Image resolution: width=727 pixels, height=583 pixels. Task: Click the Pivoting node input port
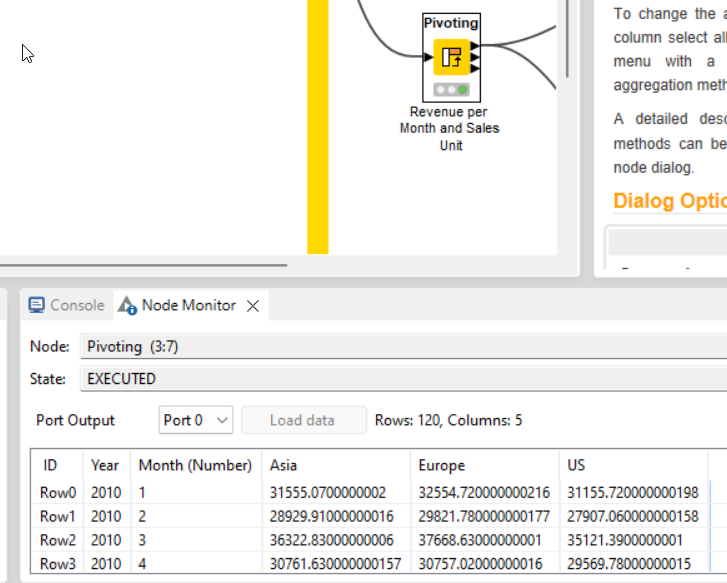tap(428, 57)
